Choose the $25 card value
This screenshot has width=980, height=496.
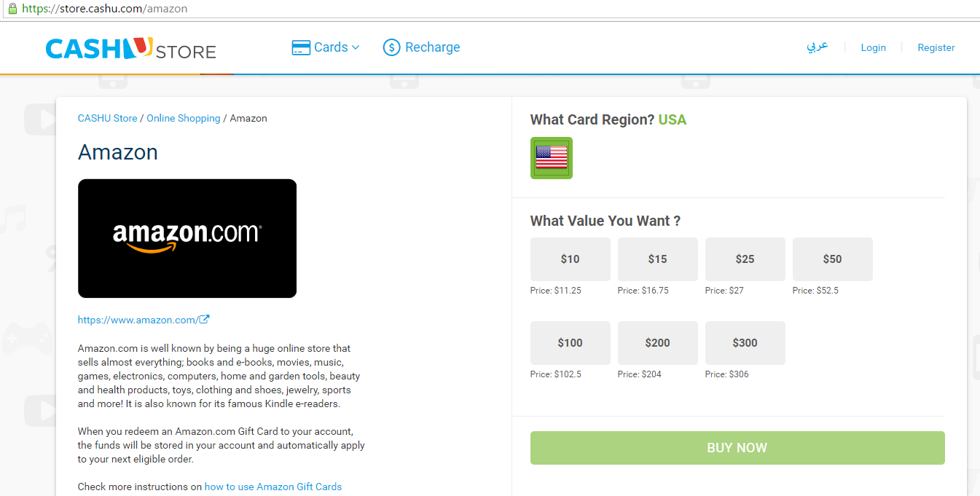coord(745,259)
